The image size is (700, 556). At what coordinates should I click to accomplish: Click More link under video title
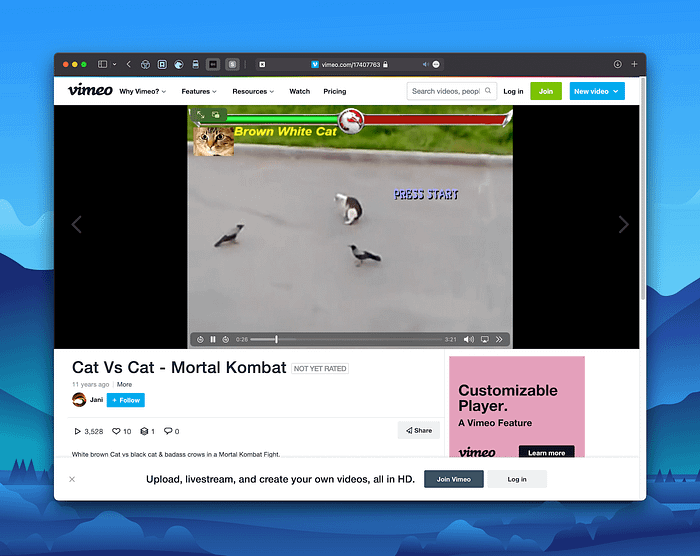pyautogui.click(x=124, y=384)
